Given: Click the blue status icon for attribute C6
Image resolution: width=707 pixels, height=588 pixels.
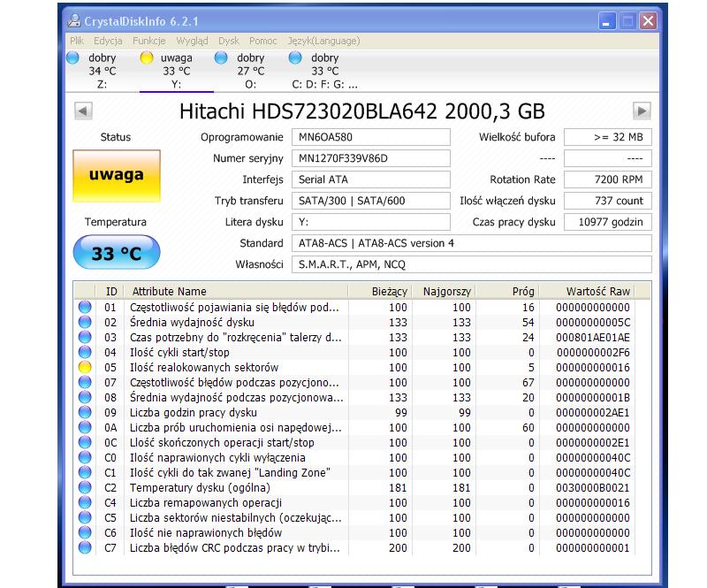Looking at the screenshot, I should click(85, 532).
